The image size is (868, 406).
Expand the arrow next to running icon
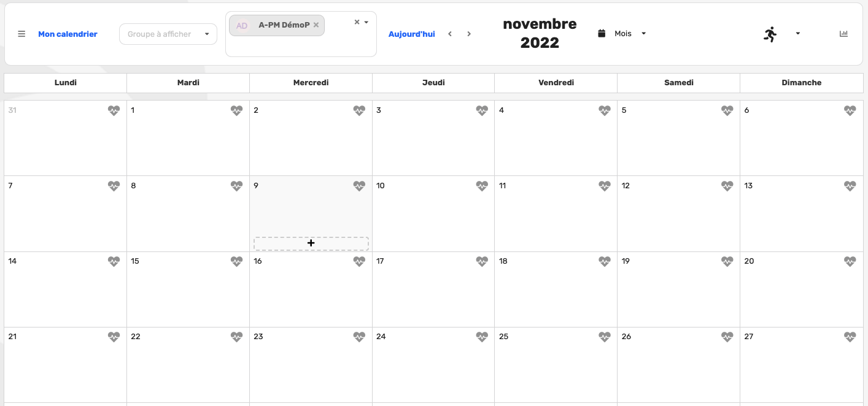[797, 34]
